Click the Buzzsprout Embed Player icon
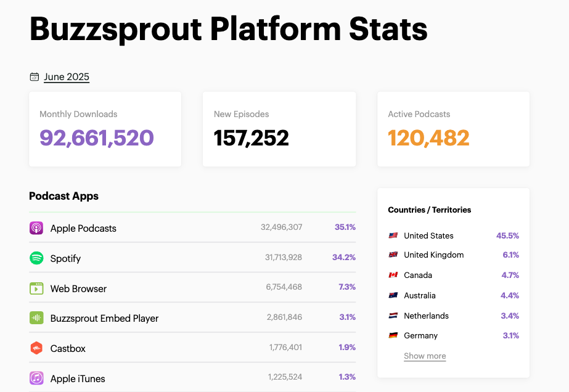This screenshot has width=569, height=392. pyautogui.click(x=36, y=318)
